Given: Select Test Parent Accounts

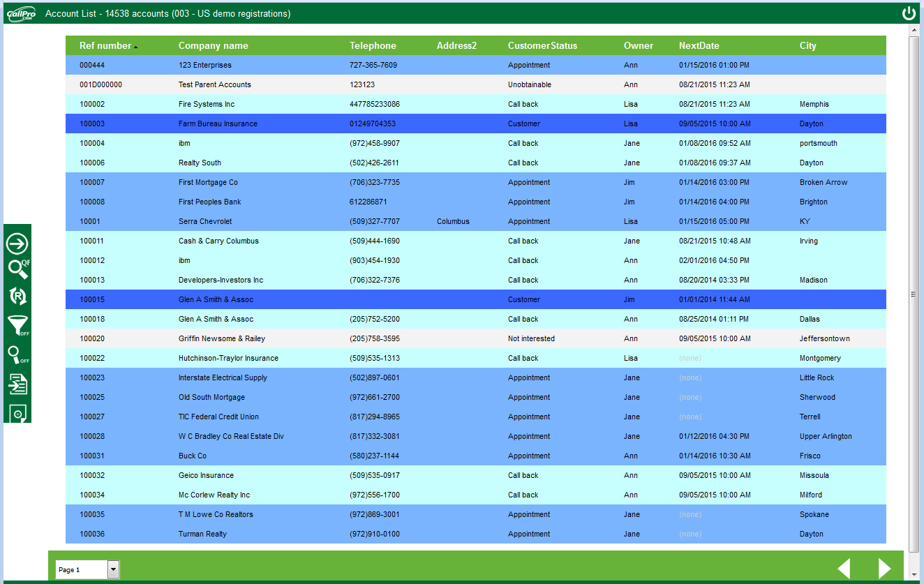Looking at the screenshot, I should [215, 84].
